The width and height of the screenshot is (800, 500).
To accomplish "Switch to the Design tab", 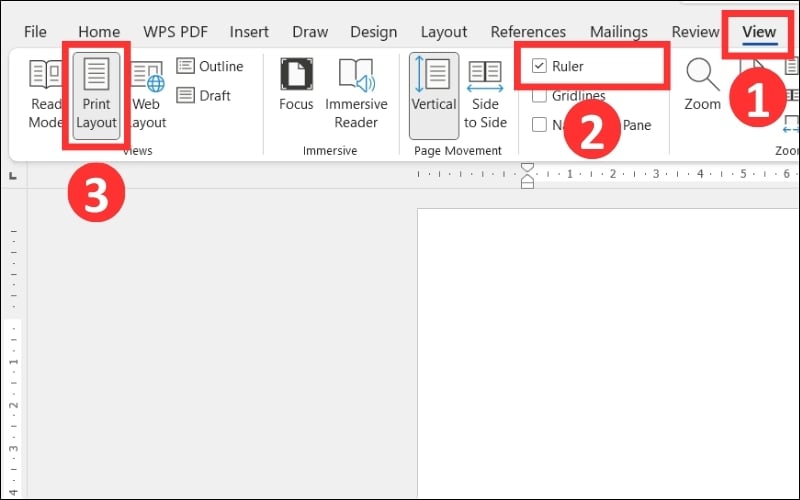I will click(373, 32).
